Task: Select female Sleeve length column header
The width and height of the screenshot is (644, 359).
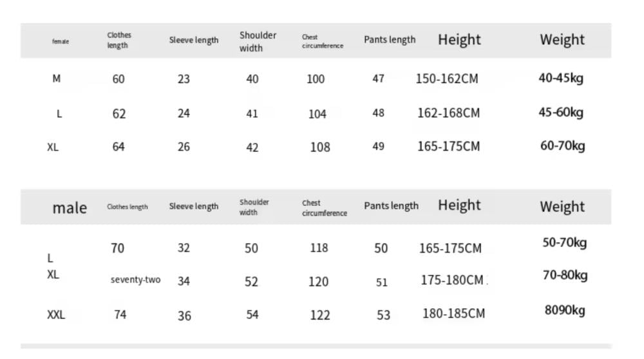Action: (x=194, y=40)
